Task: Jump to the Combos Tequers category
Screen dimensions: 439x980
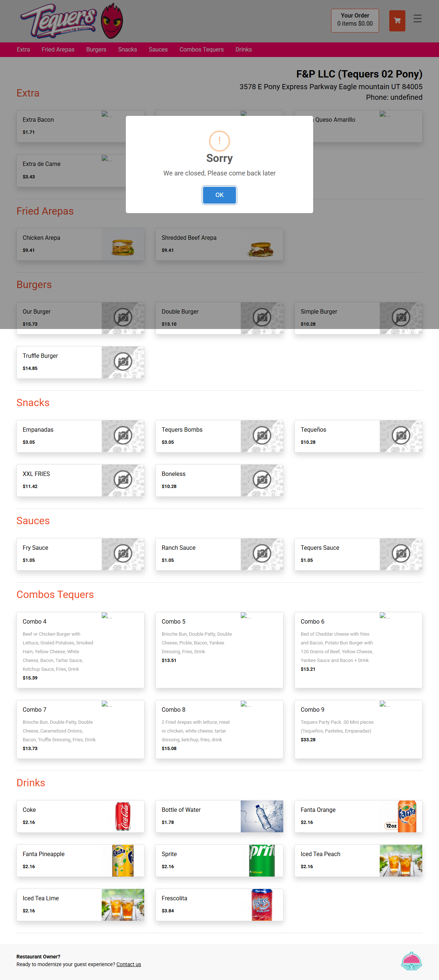Action: [202, 49]
